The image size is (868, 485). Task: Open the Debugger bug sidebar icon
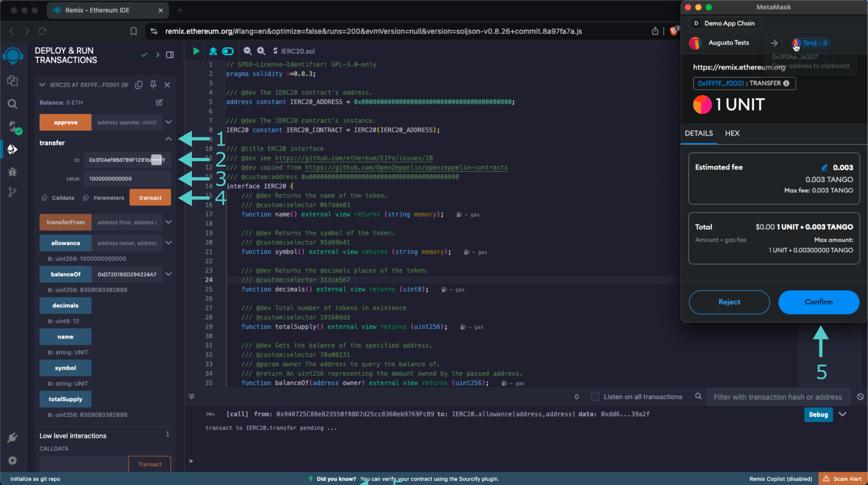(x=12, y=172)
